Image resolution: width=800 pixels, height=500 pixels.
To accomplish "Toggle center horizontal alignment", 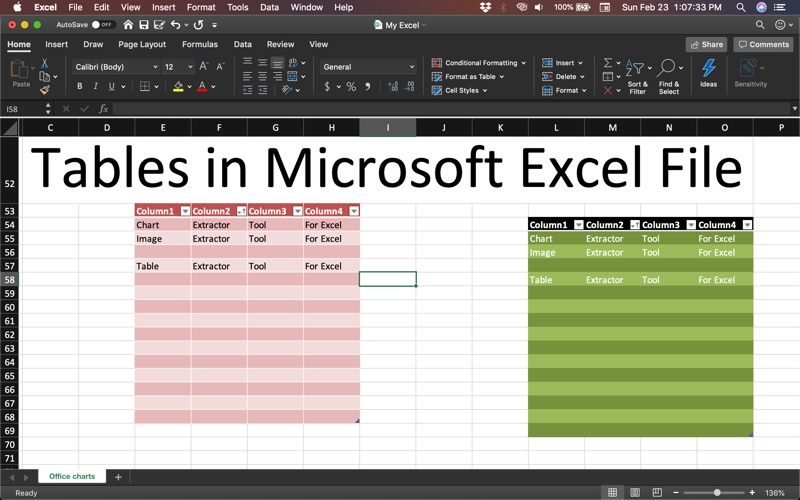I will click(x=262, y=77).
